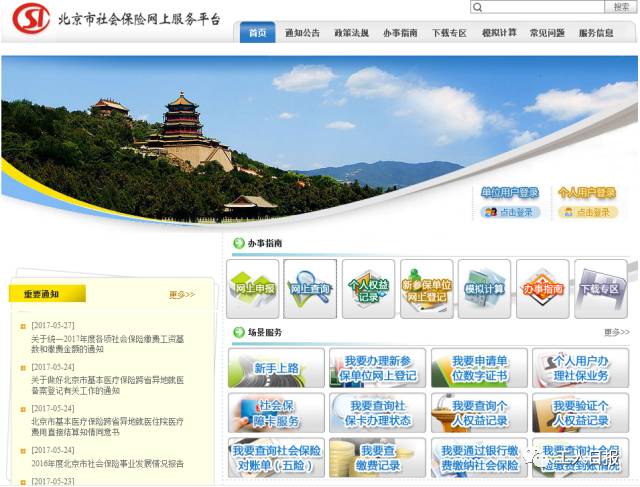Viewport: 640px width, 487px height.
Task: Go to the 政策法规 navigation tab
Action: [x=351, y=33]
